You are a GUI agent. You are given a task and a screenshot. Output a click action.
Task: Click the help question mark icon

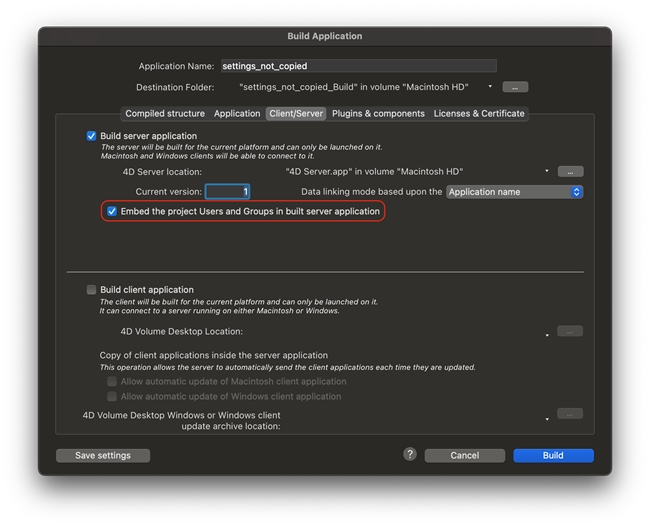[x=410, y=454]
